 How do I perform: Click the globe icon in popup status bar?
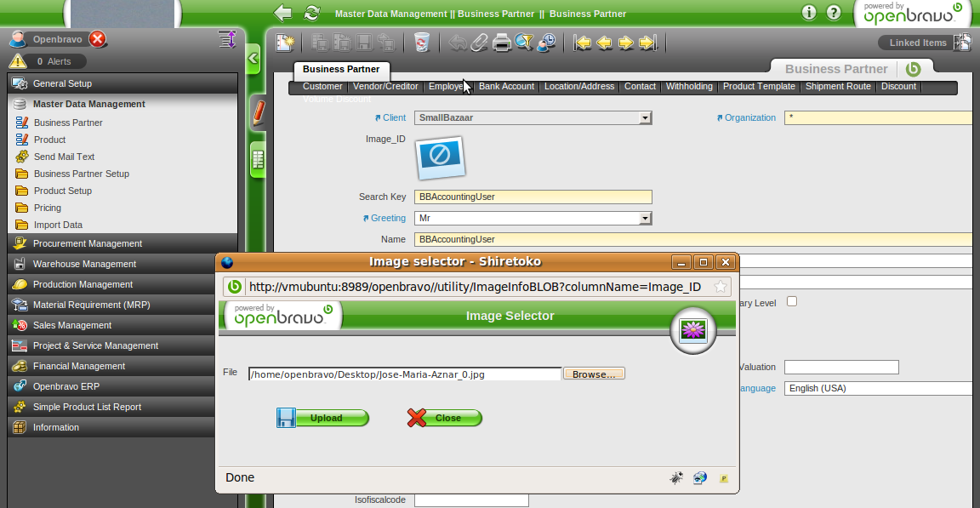coord(699,478)
